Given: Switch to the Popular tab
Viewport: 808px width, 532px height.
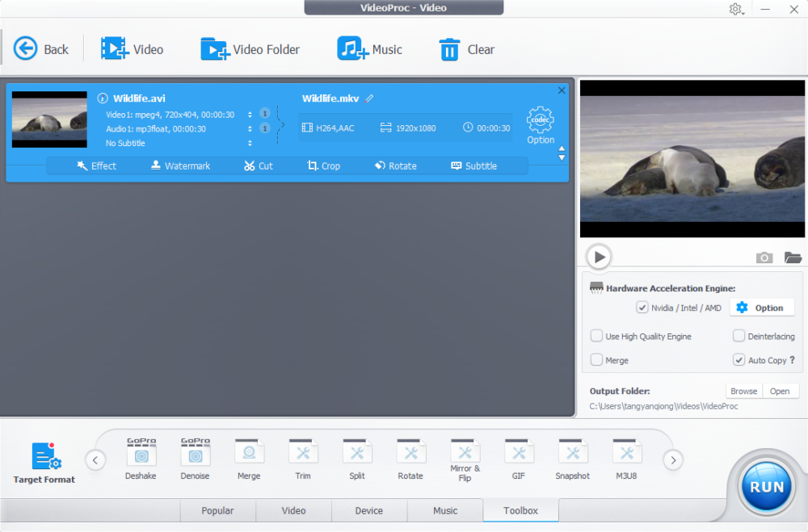Looking at the screenshot, I should (x=217, y=510).
